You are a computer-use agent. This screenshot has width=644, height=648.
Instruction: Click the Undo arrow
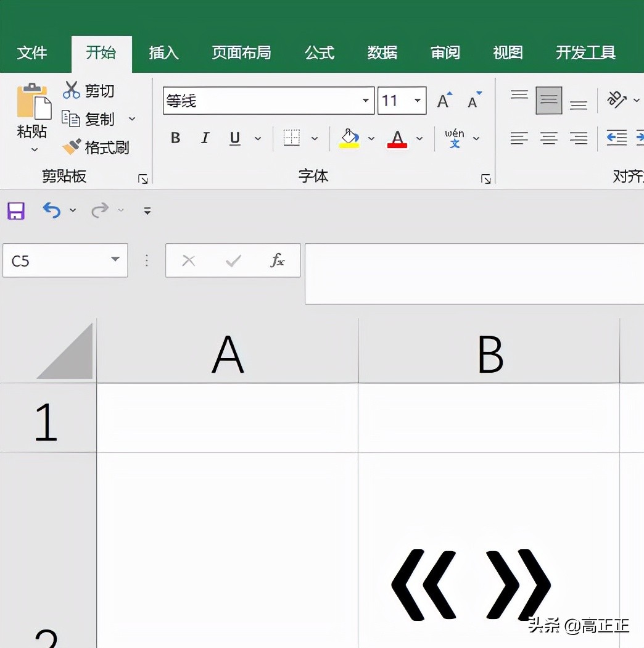(51, 210)
